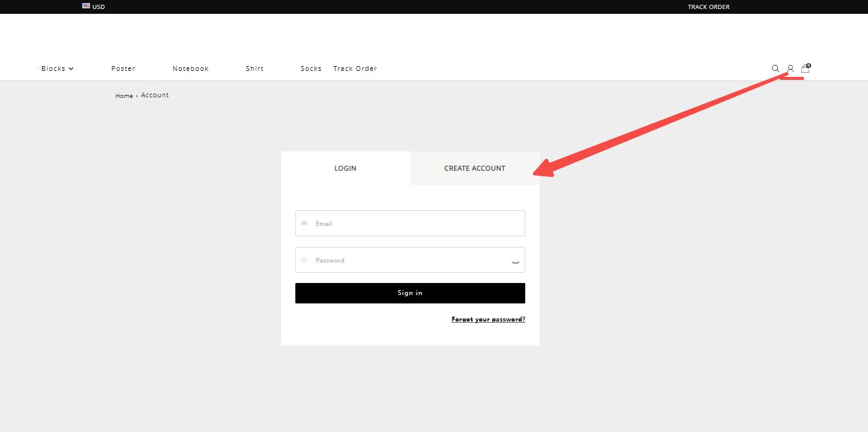Toggle password visibility eye icon

pyautogui.click(x=515, y=262)
